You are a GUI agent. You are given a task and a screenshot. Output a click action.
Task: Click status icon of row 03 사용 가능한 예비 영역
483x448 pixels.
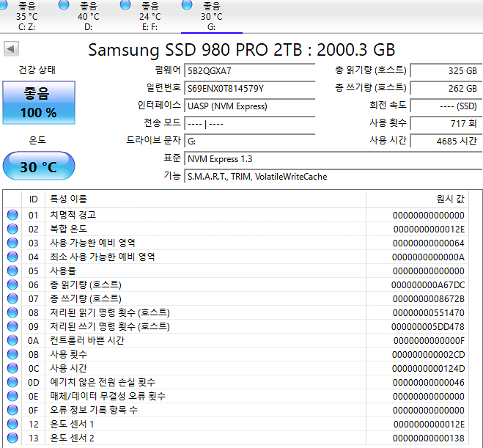pyautogui.click(x=12, y=243)
